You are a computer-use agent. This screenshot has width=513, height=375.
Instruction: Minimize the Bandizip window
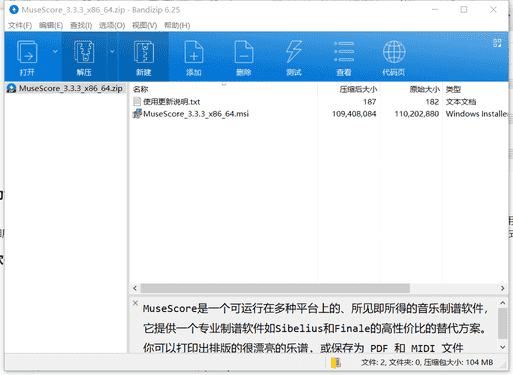[435, 10]
